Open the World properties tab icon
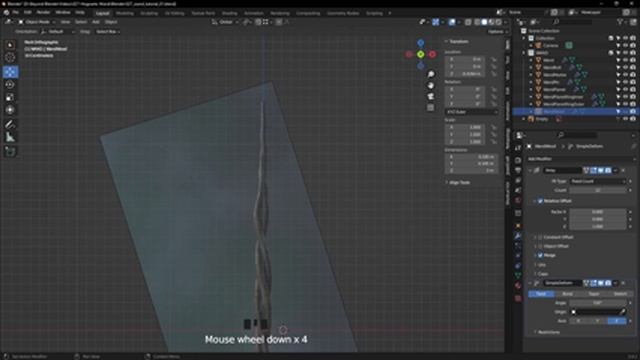This screenshot has width=640, height=360. click(518, 201)
